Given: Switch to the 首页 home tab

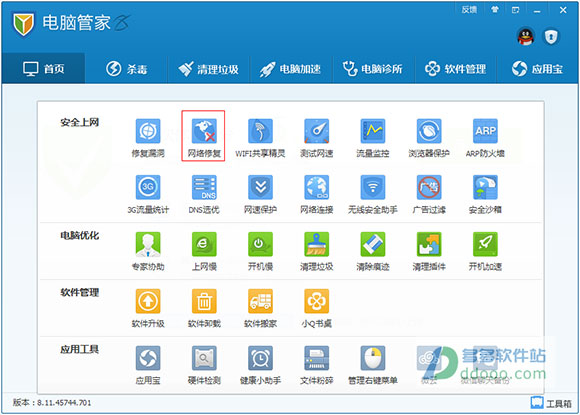Looking at the screenshot, I should [x=44, y=68].
